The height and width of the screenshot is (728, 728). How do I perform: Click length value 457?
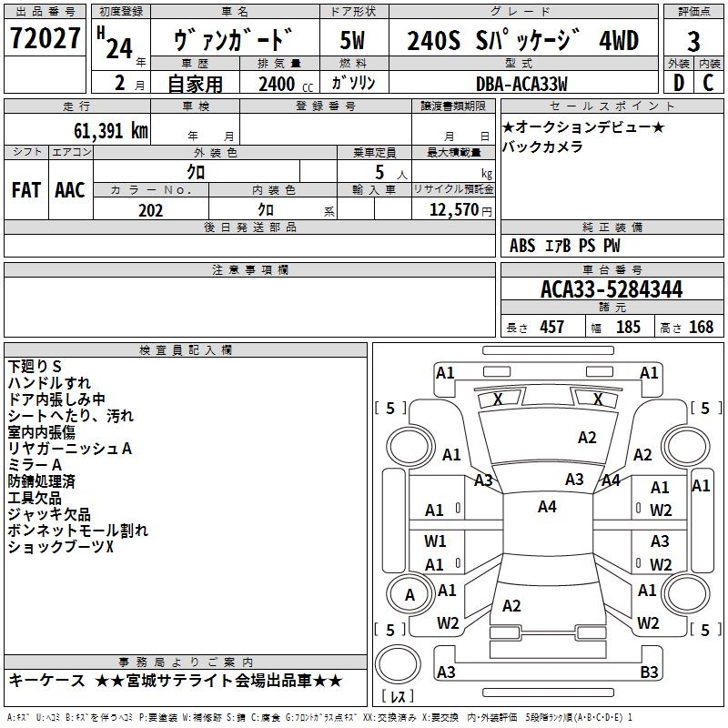551,328
